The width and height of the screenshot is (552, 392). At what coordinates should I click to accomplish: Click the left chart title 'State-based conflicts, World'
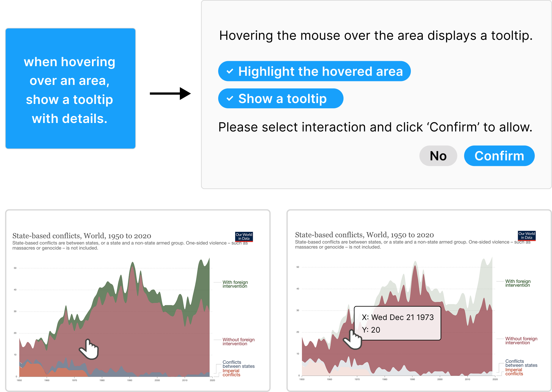click(82, 236)
